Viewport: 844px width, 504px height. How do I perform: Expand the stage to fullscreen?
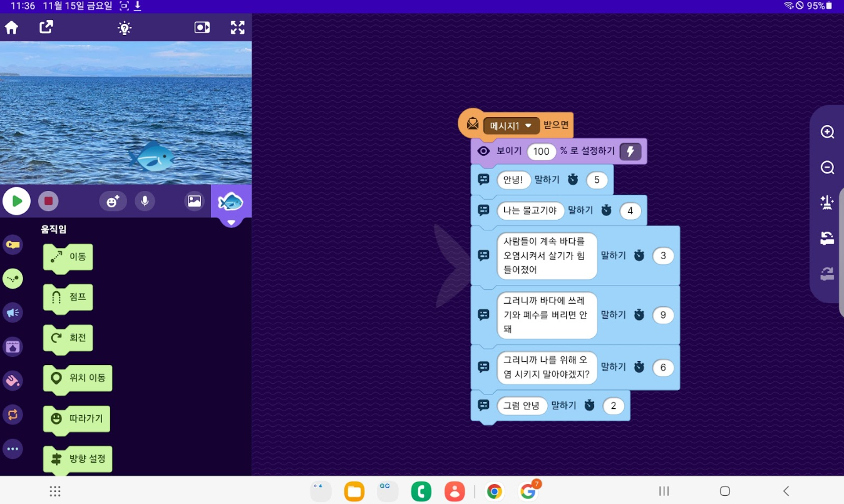click(x=237, y=28)
